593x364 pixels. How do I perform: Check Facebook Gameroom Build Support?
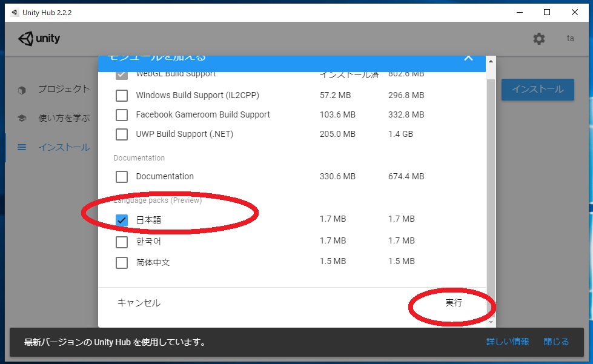(x=121, y=114)
